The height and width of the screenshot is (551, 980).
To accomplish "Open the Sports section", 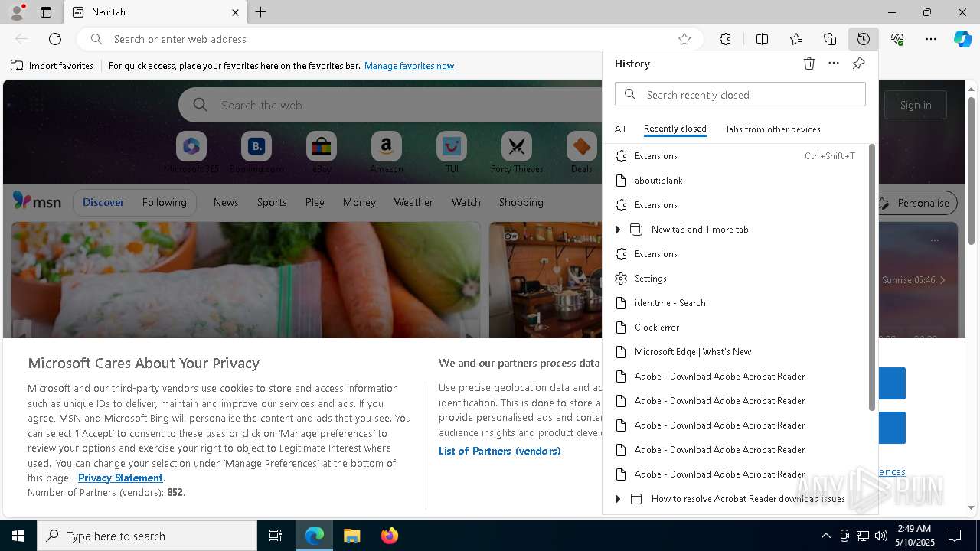I will pyautogui.click(x=272, y=202).
